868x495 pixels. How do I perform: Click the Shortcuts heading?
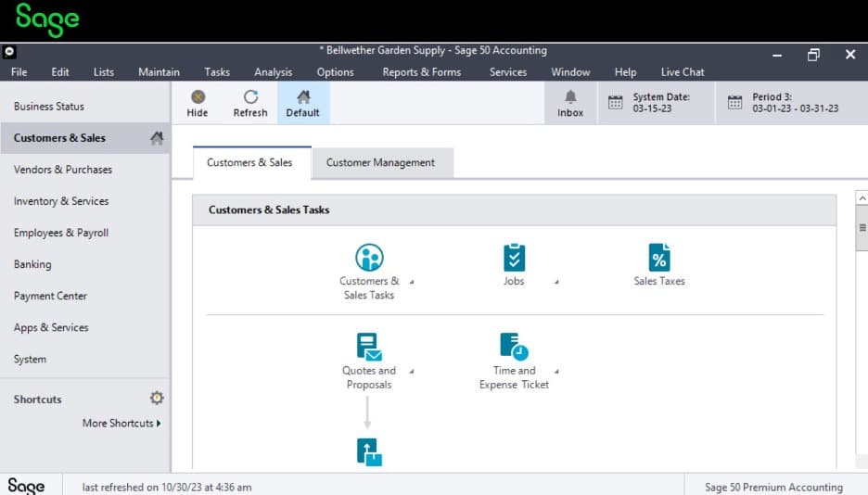click(38, 400)
